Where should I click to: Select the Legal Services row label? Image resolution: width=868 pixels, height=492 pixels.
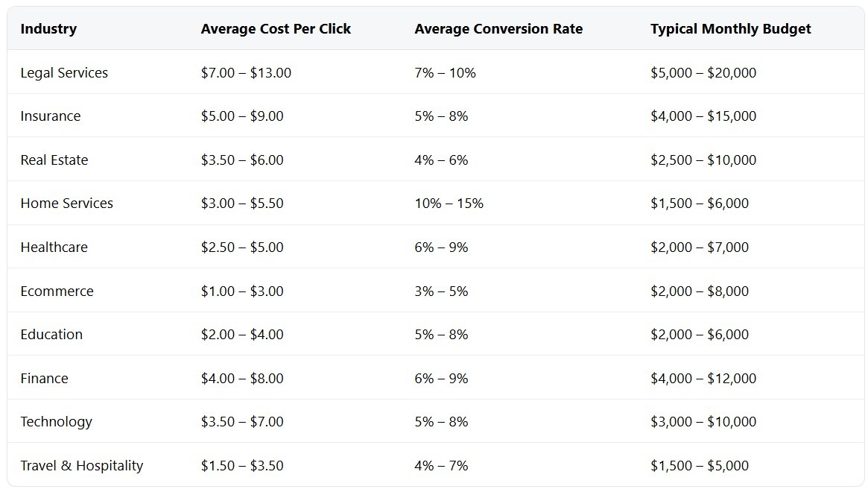(64, 72)
